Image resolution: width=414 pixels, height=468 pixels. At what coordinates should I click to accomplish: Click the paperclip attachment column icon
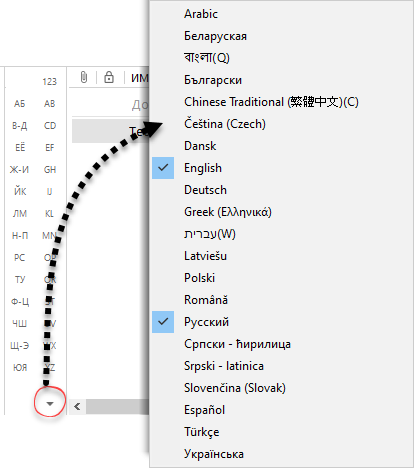click(84, 78)
